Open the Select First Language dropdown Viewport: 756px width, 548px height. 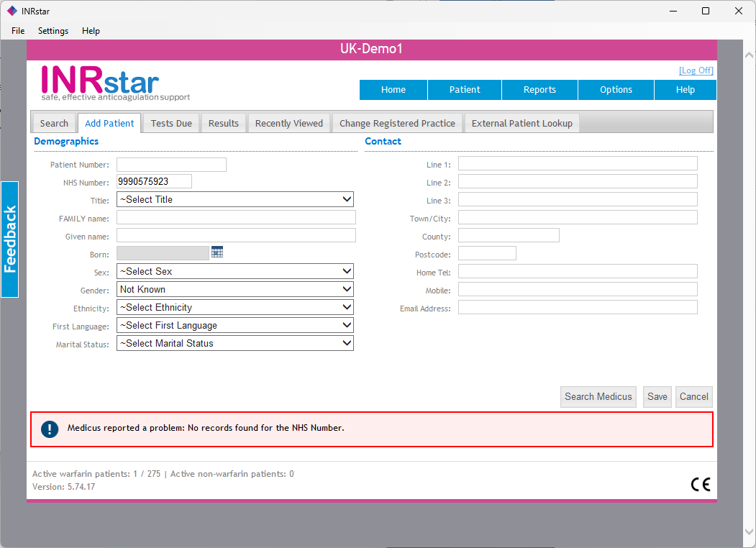coord(234,325)
